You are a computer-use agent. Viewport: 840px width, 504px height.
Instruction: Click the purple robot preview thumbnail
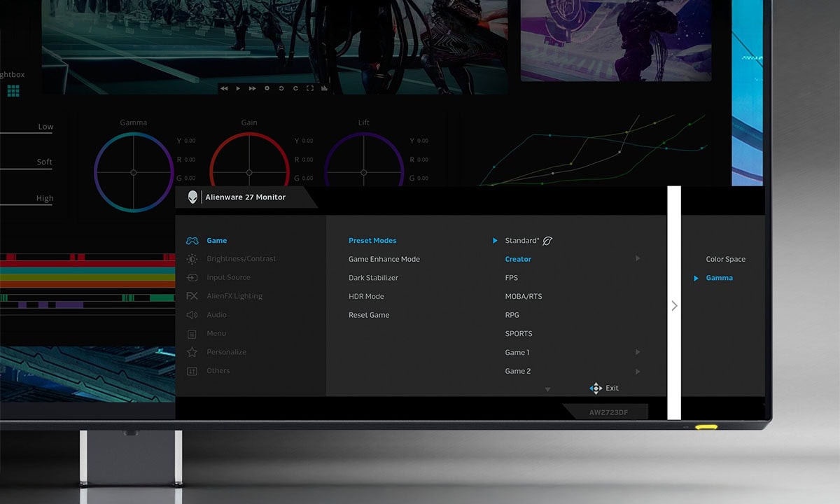click(x=616, y=41)
